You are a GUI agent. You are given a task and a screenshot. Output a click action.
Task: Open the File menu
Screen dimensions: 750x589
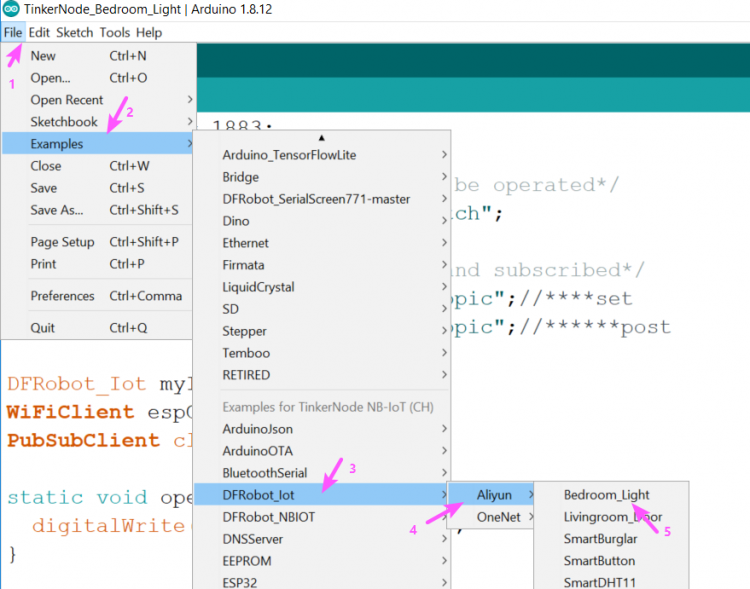13,33
